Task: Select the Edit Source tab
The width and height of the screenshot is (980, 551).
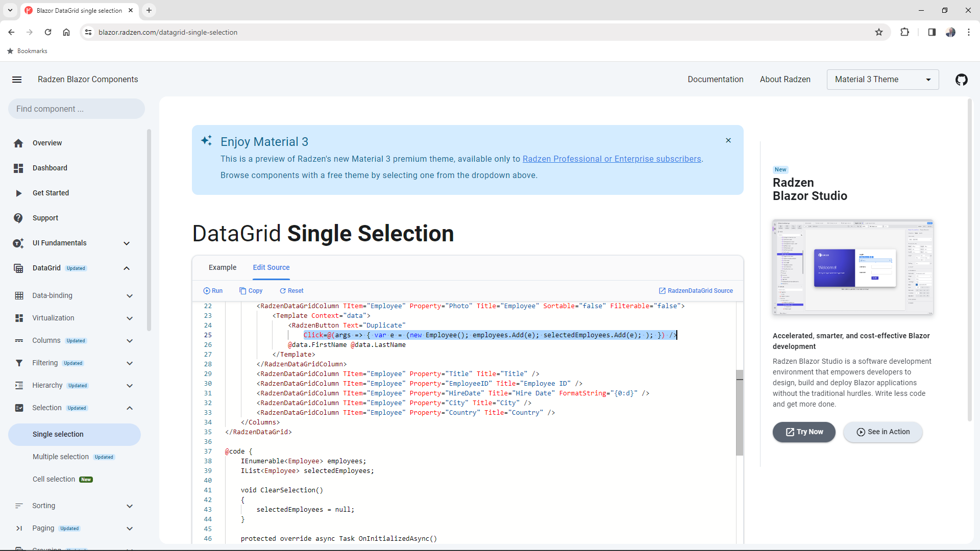Action: tap(271, 267)
